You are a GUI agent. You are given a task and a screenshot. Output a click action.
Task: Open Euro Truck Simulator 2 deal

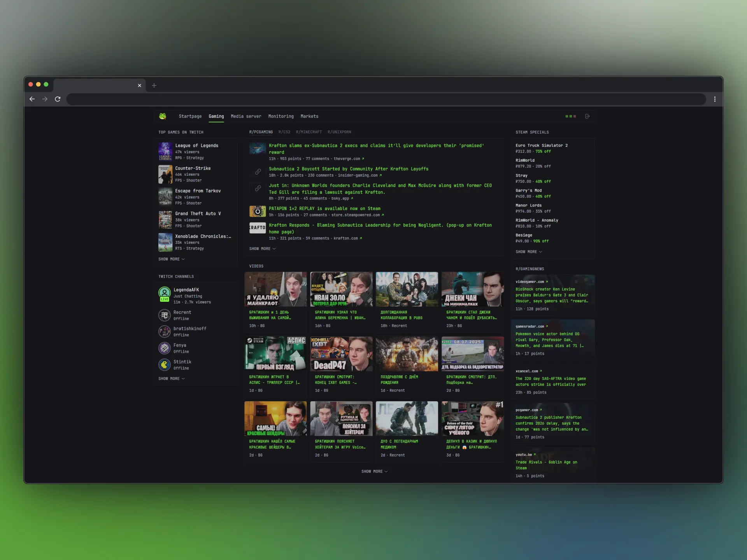click(542, 145)
